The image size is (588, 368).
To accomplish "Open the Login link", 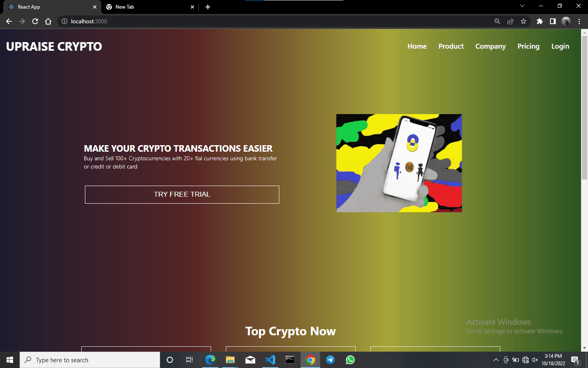I will 560,46.
